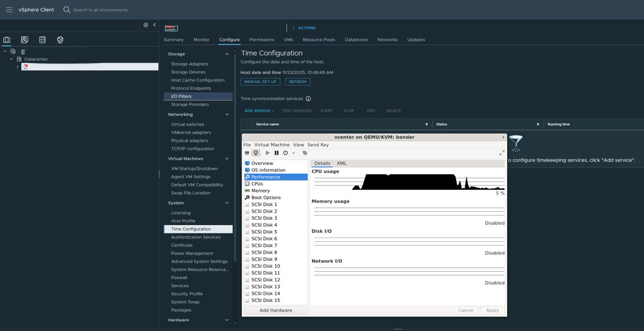The image size is (644, 331).
Task: Select the Hosts and Clusters inventory icon
Action: [7, 40]
